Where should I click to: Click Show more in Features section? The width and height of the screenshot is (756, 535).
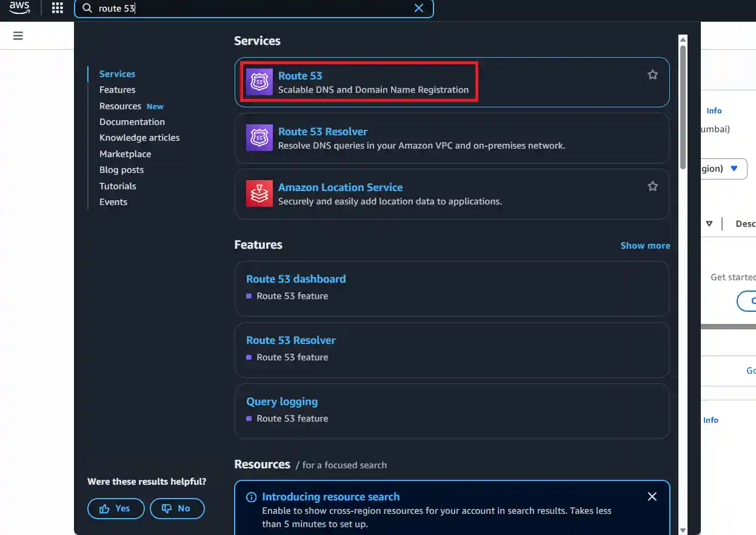click(645, 246)
